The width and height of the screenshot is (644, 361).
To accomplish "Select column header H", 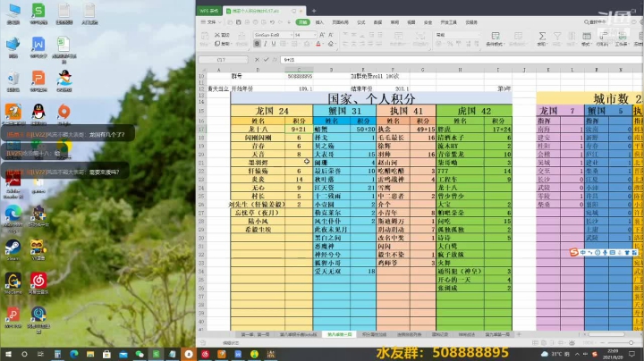I will pos(460,70).
